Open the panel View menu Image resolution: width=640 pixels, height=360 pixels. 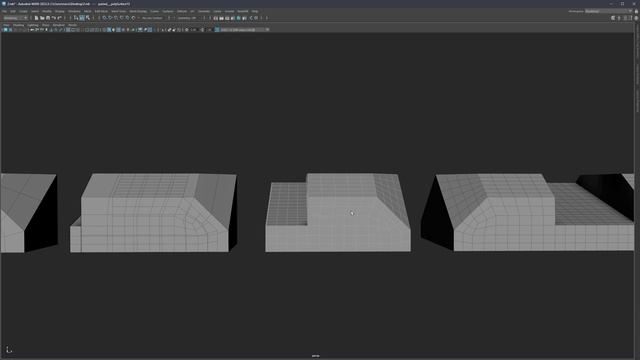click(x=6, y=25)
